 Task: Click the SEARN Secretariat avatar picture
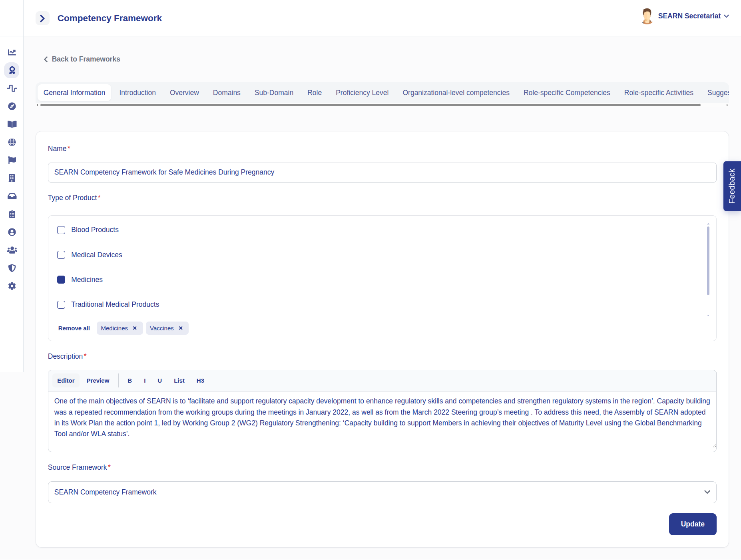647,16
